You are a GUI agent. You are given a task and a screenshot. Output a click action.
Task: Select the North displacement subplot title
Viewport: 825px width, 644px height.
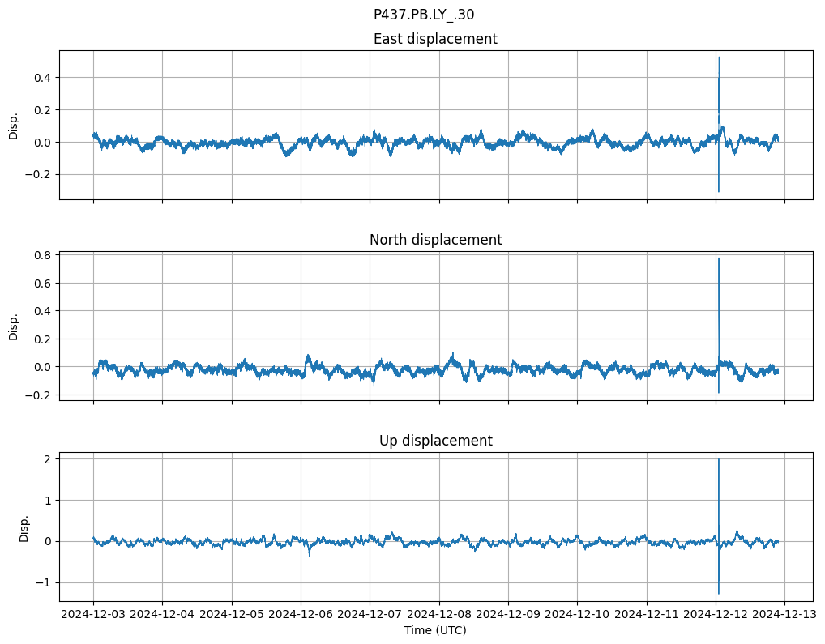(x=435, y=240)
